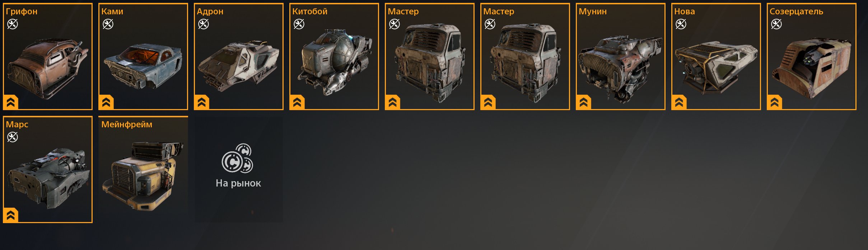
Task: Click upgrade chevrons badge on Адрон card
Action: (202, 103)
